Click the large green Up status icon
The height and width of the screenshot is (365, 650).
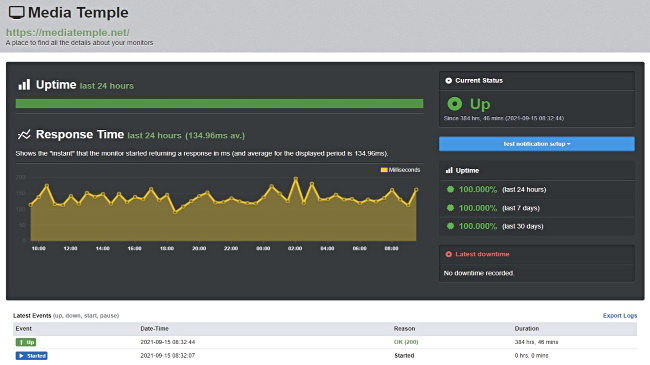coord(455,104)
